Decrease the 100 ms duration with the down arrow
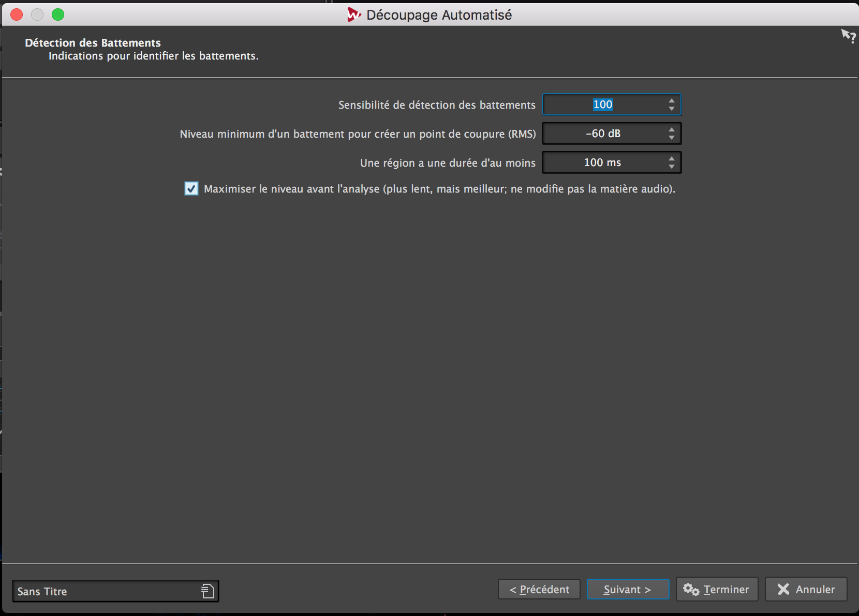859x616 pixels. pyautogui.click(x=671, y=167)
